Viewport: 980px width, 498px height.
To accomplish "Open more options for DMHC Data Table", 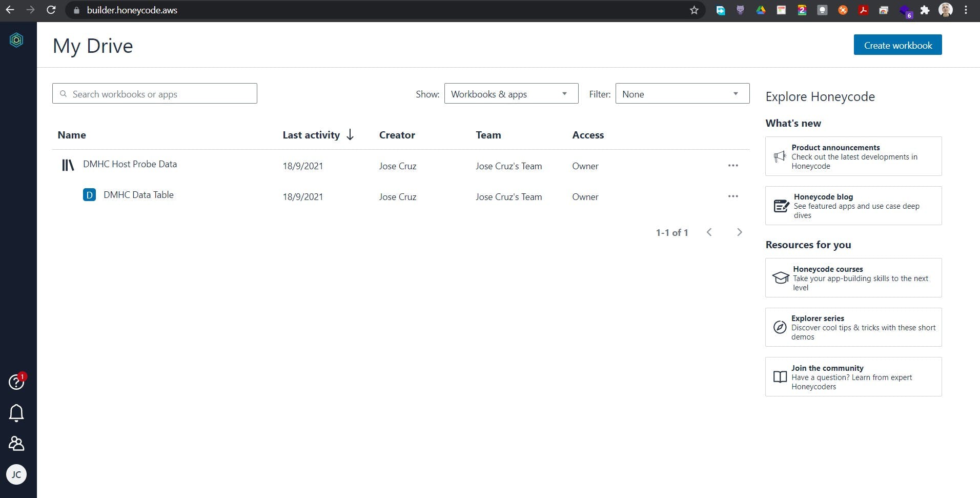I will [733, 196].
